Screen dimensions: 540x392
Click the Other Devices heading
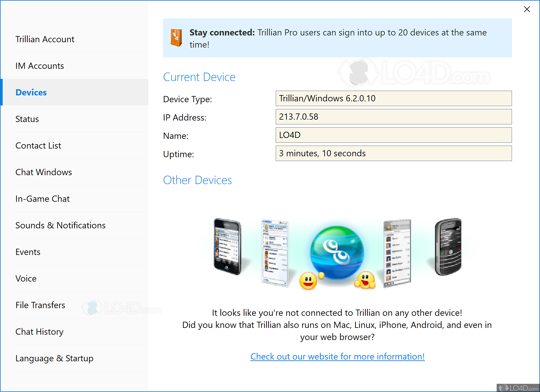198,180
